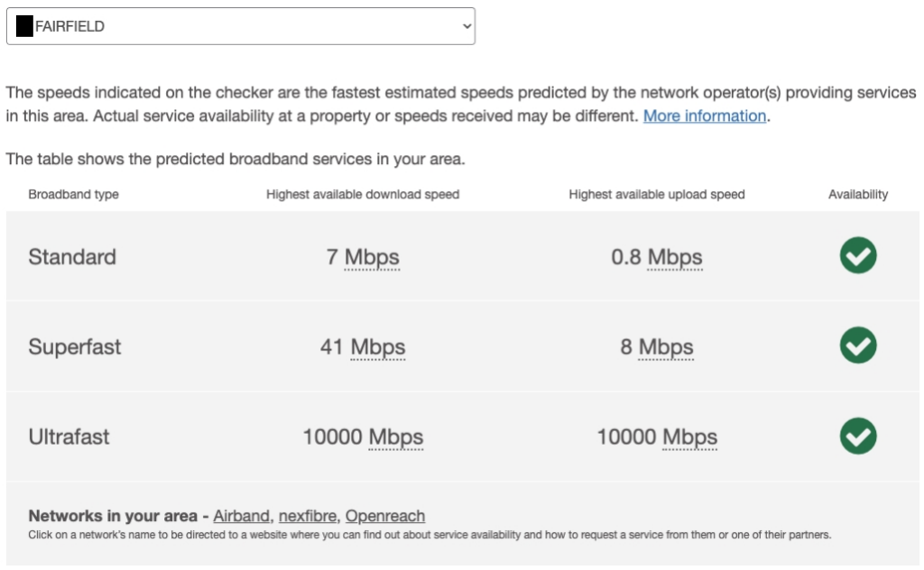This screenshot has width=924, height=570.
Task: Click the Highest available upload speed header
Action: tap(657, 194)
